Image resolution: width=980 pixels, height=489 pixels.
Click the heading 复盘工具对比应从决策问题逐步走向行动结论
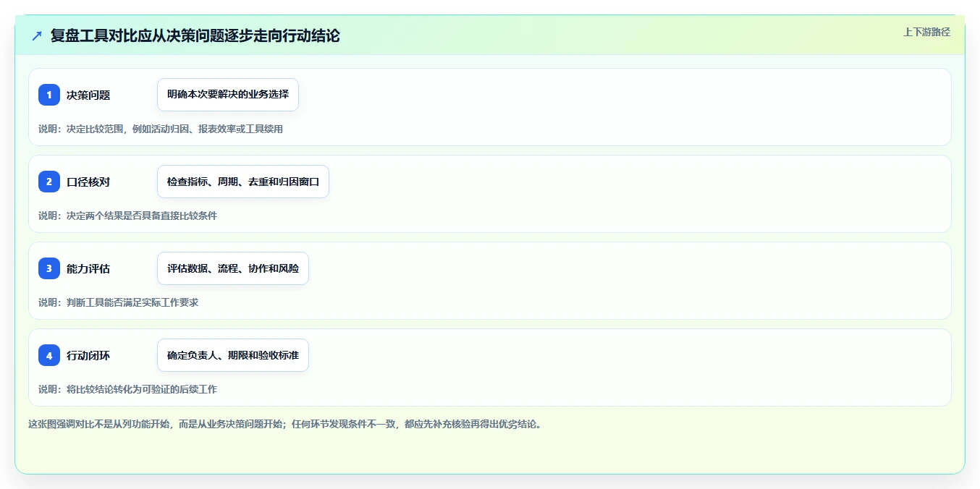[x=195, y=35]
